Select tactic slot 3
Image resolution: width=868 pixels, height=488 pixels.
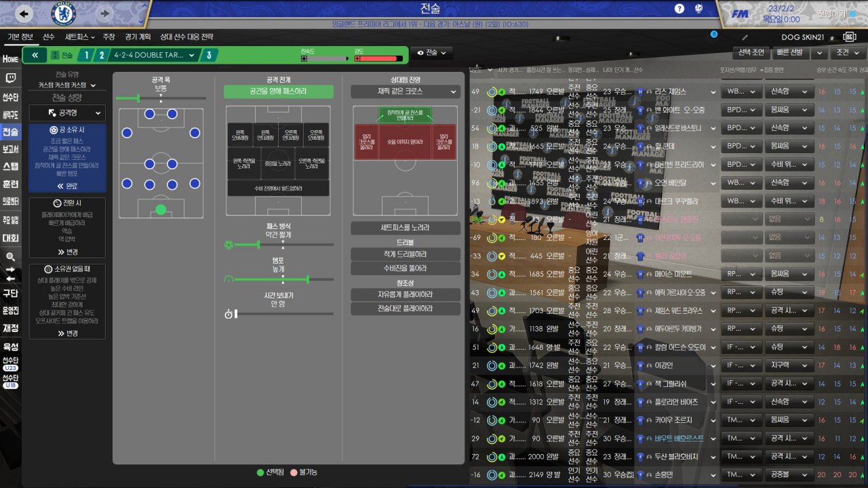tap(209, 56)
